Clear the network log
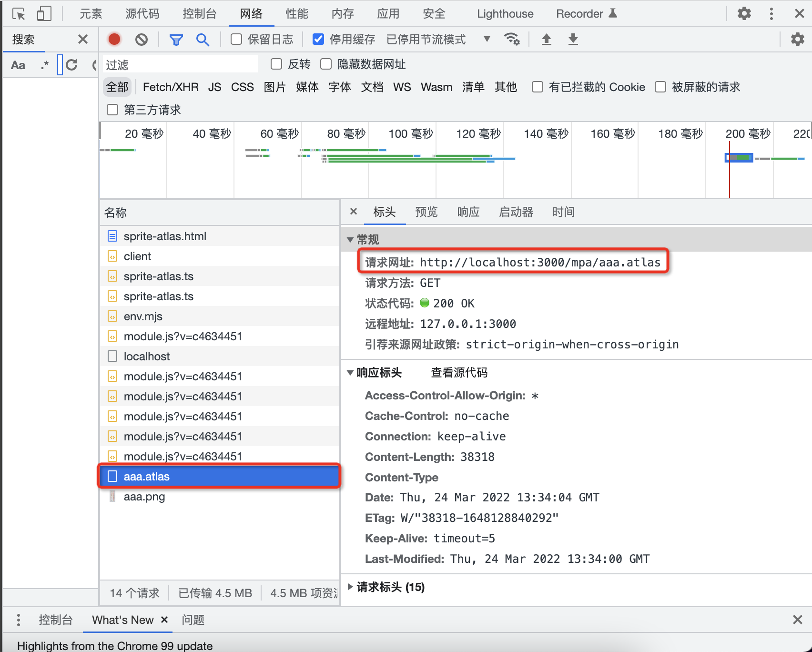This screenshot has width=812, height=652. 142,39
